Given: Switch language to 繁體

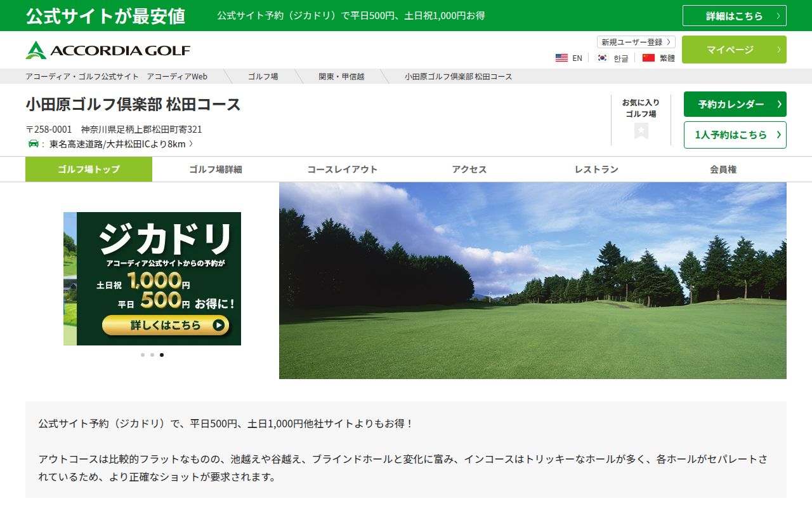Looking at the screenshot, I should click(667, 58).
